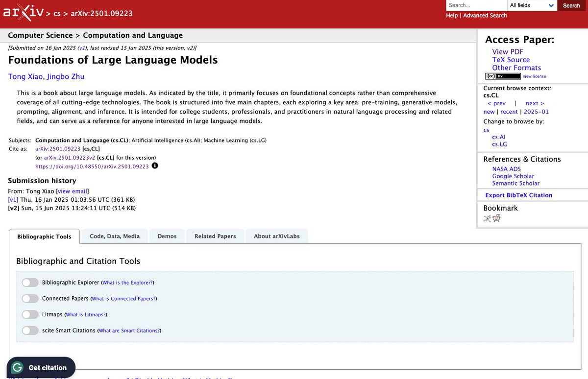
Task: Click What are Smart Citations? link
Action: (x=129, y=331)
